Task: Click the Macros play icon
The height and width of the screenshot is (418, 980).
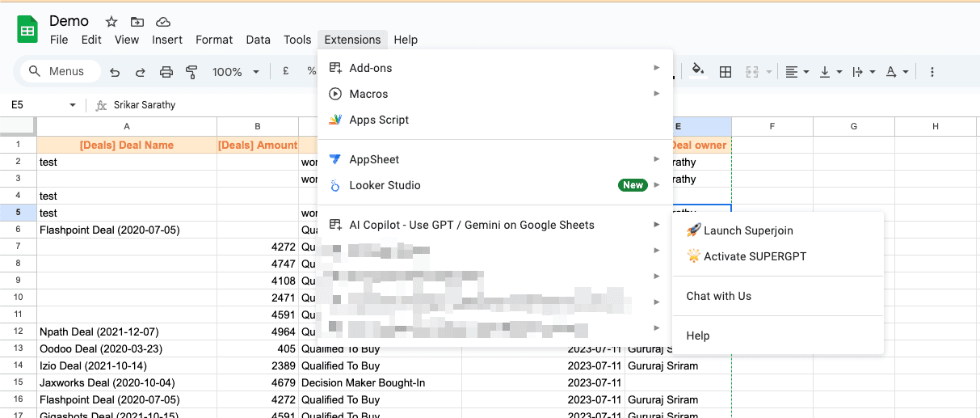Action: tap(335, 94)
